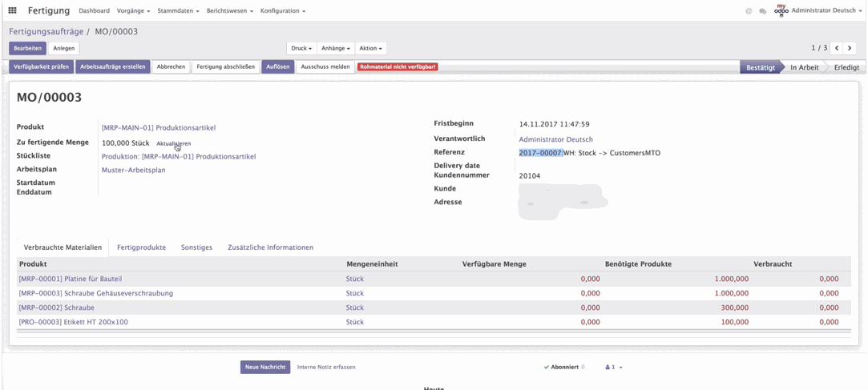The image size is (868, 390).
Task: Click the Kundennummer value 20104
Action: (x=529, y=176)
